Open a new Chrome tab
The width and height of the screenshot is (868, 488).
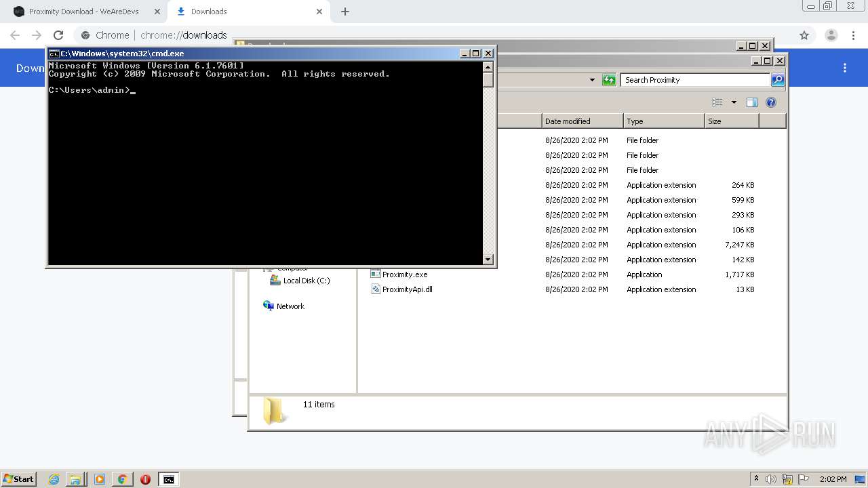click(345, 12)
